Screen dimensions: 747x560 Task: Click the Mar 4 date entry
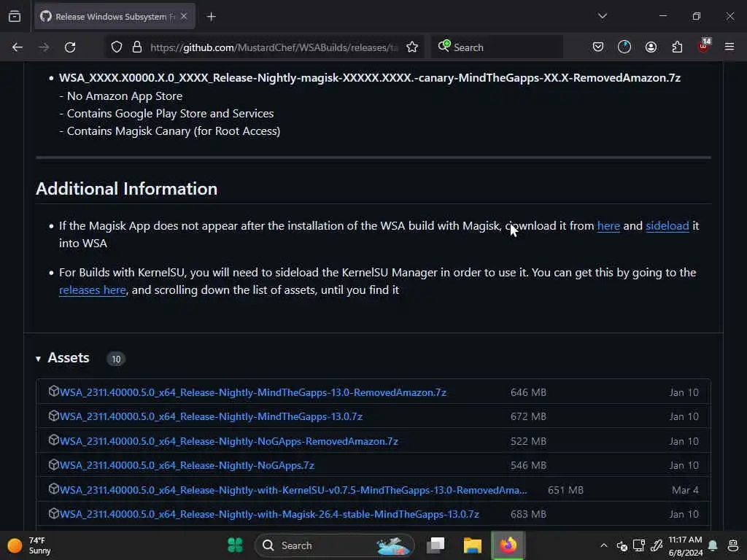click(685, 490)
